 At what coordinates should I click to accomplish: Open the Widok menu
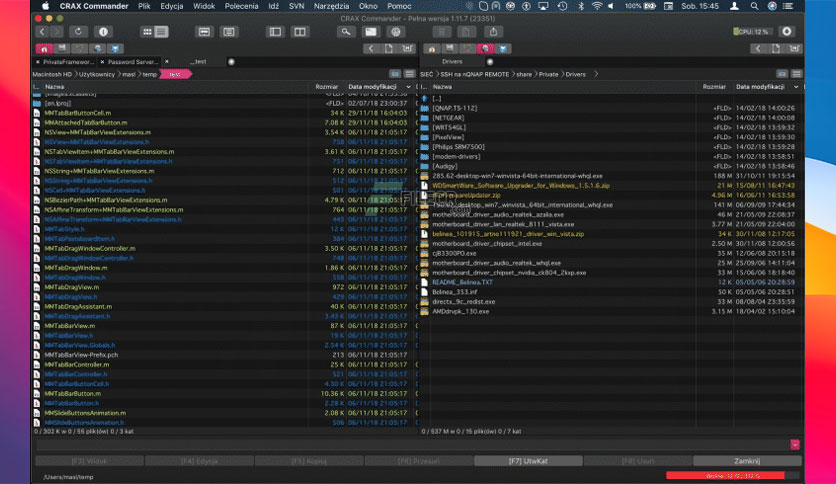pos(204,6)
